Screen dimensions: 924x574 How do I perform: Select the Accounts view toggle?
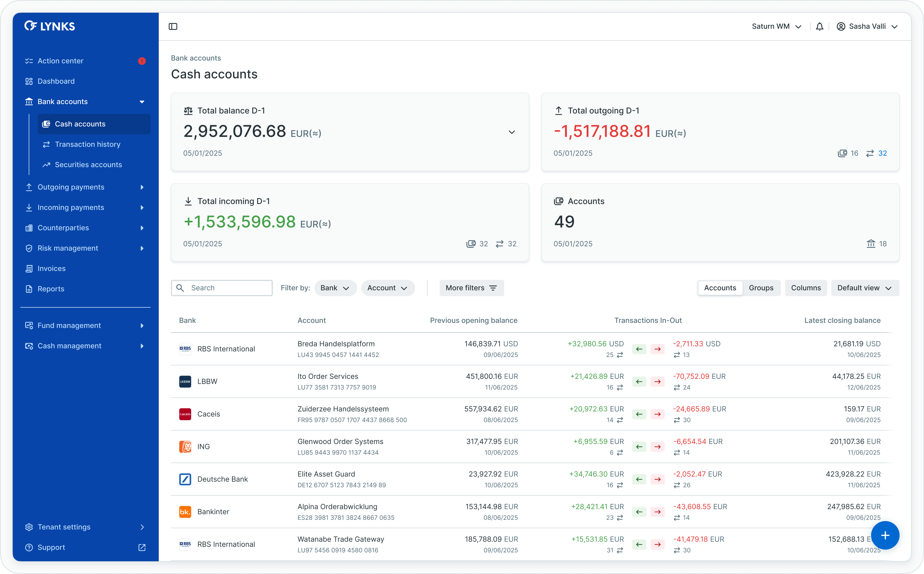[x=720, y=288]
